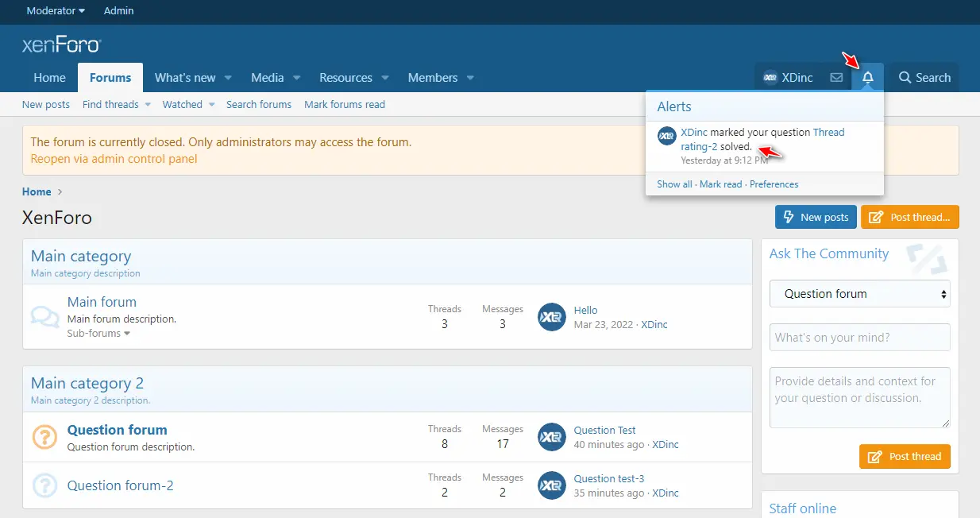Click XDinc avatar beside Question Test thread

click(x=552, y=437)
